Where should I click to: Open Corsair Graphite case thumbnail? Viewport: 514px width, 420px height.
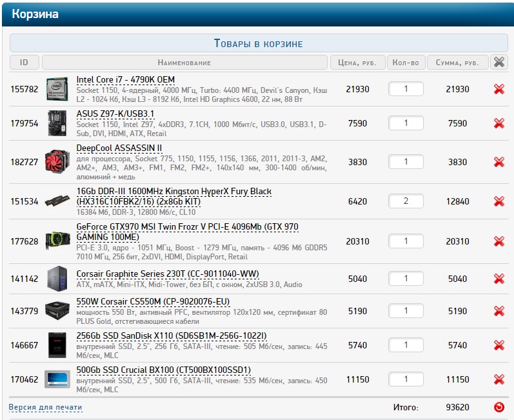[57, 279]
